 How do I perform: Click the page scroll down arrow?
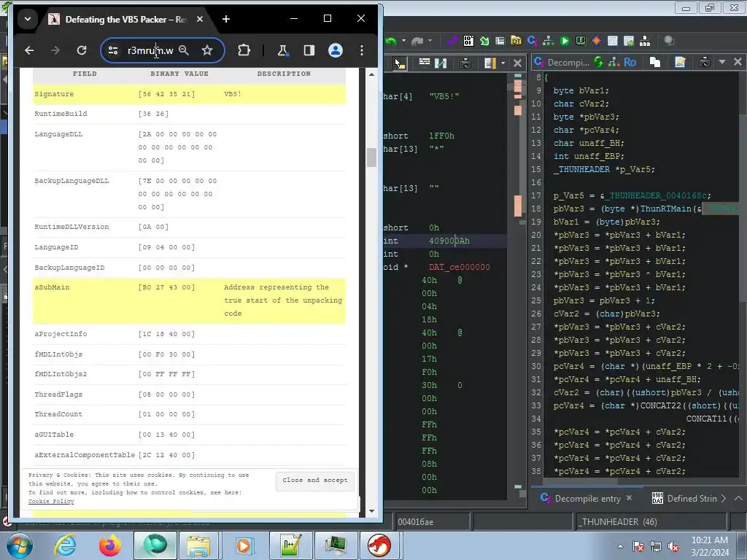point(371,511)
